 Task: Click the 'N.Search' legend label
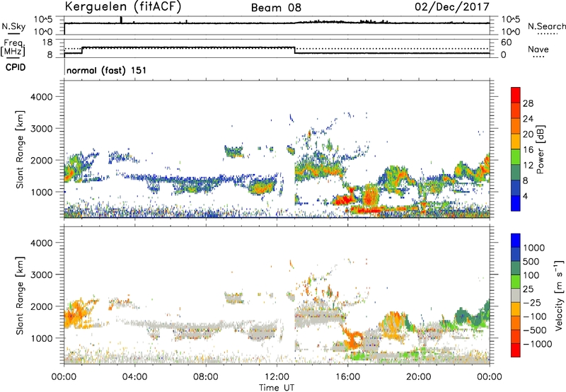(x=546, y=26)
